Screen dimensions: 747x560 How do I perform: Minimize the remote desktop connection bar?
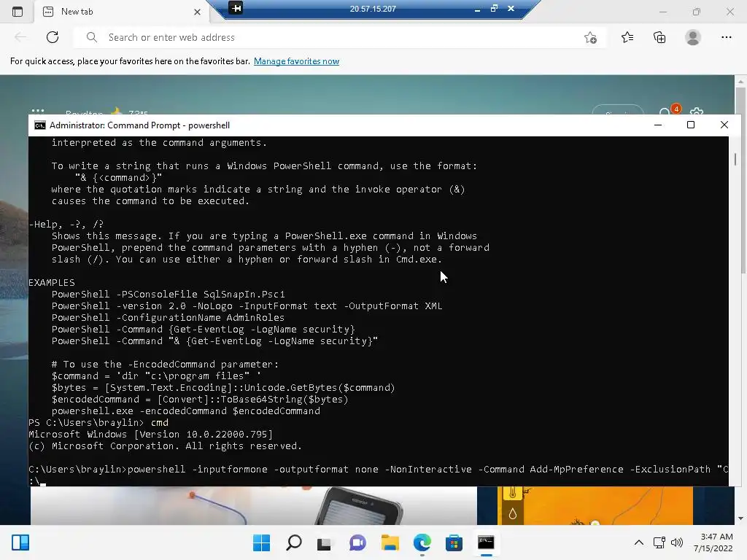pyautogui.click(x=477, y=9)
